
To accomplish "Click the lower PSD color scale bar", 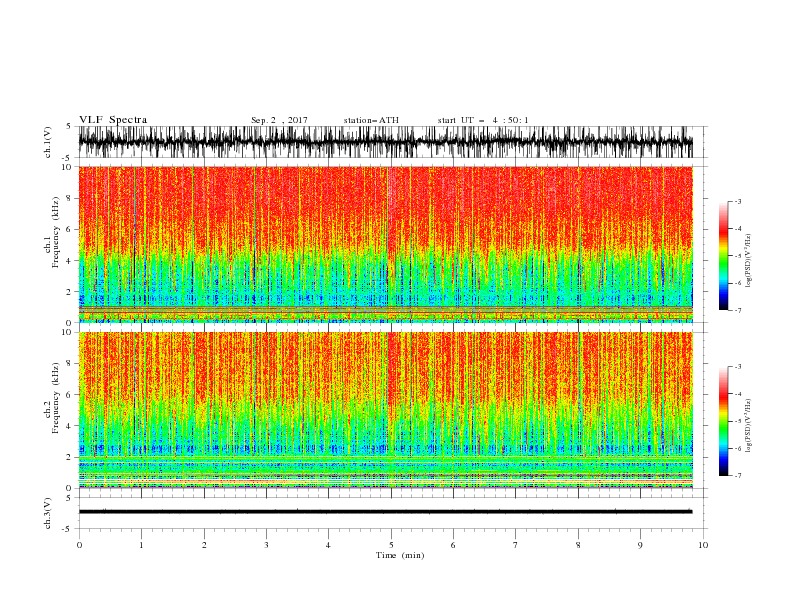I will 723,421.
